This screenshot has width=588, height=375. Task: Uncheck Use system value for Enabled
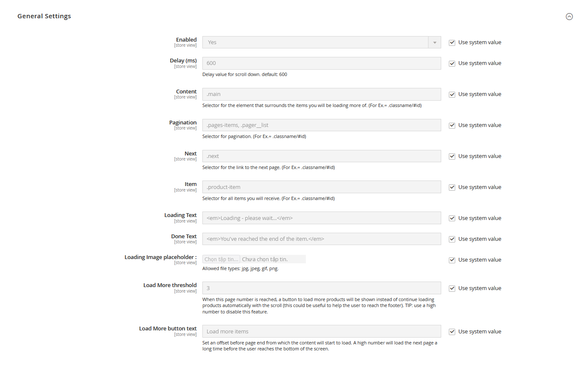pos(452,42)
